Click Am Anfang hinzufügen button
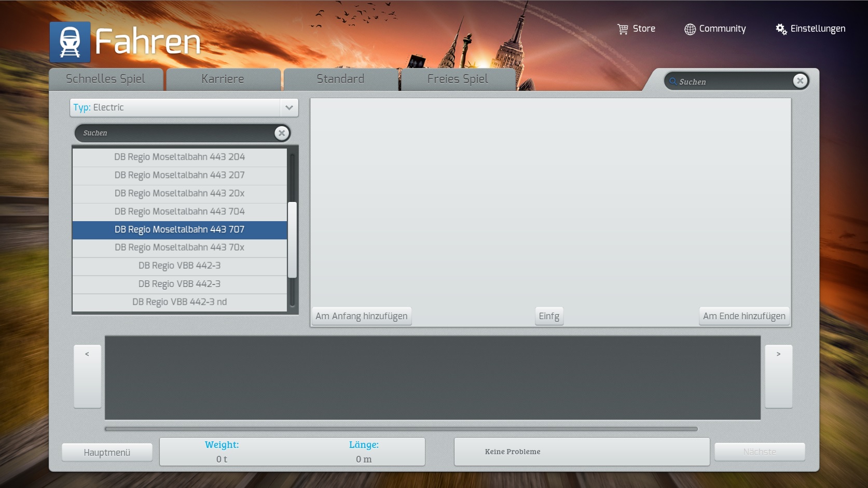The width and height of the screenshot is (868, 488). [362, 316]
